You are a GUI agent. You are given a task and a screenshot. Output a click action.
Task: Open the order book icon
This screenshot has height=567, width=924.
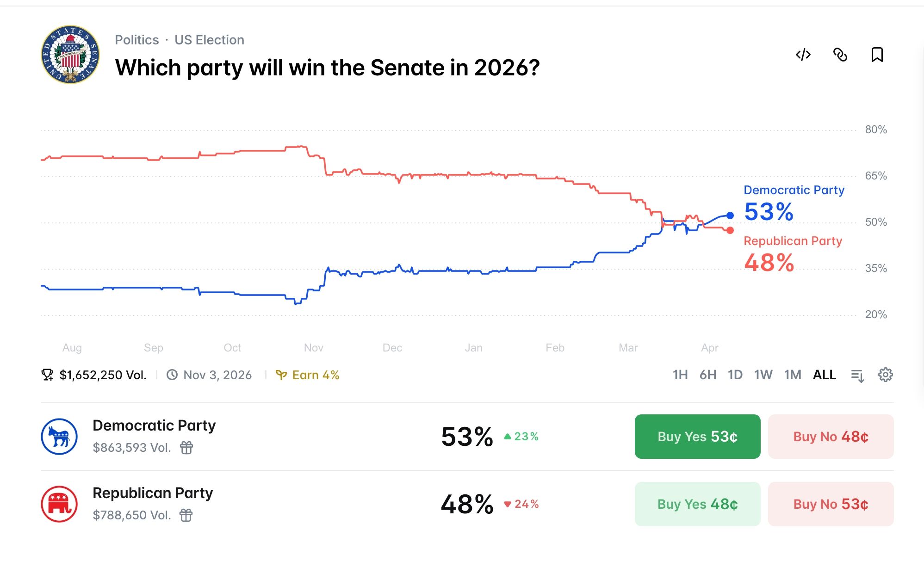(x=858, y=375)
